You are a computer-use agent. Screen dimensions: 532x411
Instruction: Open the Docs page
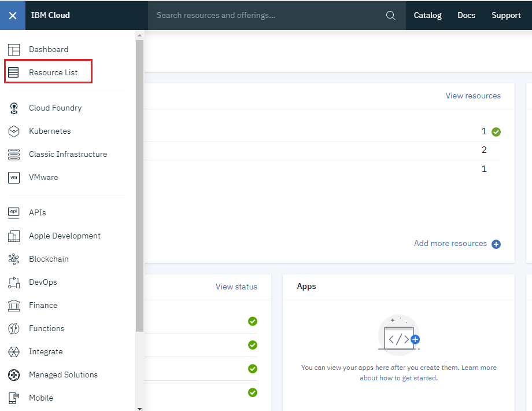[466, 15]
